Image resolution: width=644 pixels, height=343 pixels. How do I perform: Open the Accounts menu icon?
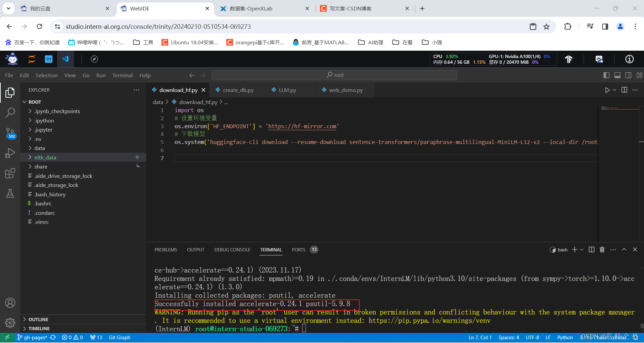tap(10, 303)
